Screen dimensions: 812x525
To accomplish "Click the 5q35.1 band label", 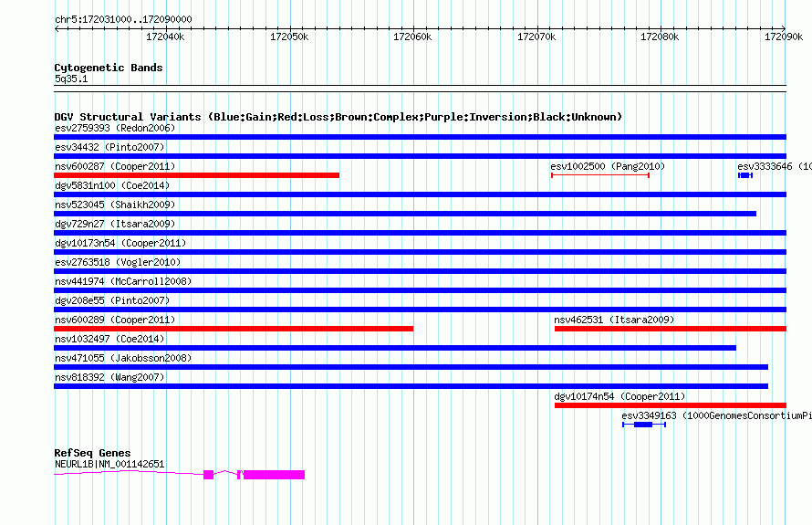I will click(x=71, y=79).
